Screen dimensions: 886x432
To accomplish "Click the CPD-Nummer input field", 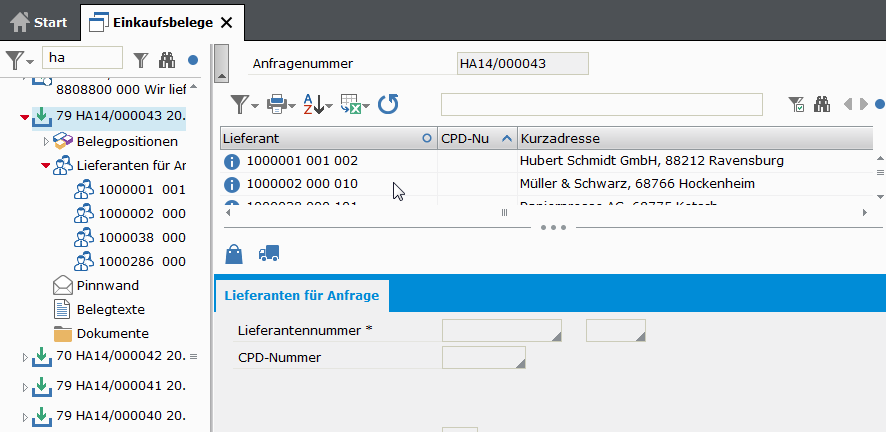I will 484,357.
